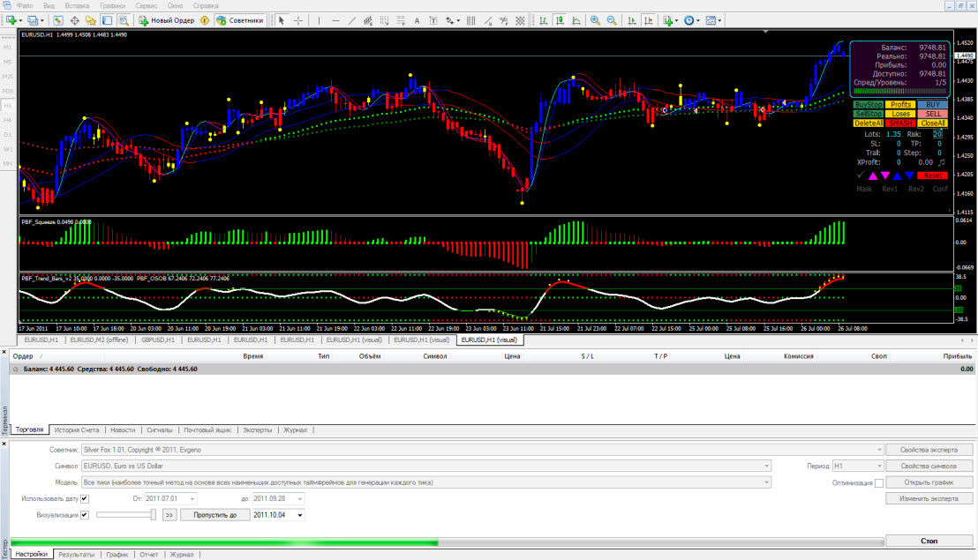Image resolution: width=978 pixels, height=560 pixels.
Task: Open the Результаты tester tab
Action: point(77,555)
